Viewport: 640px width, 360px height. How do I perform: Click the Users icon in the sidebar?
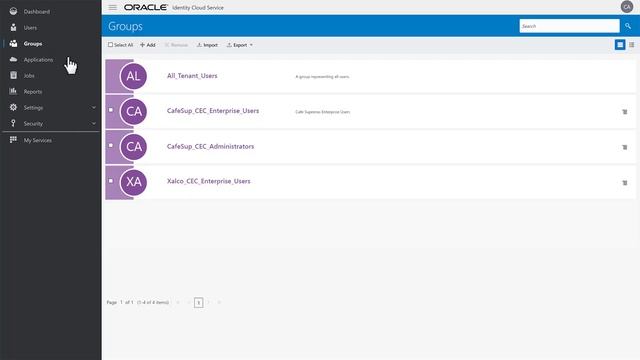pos(13,27)
